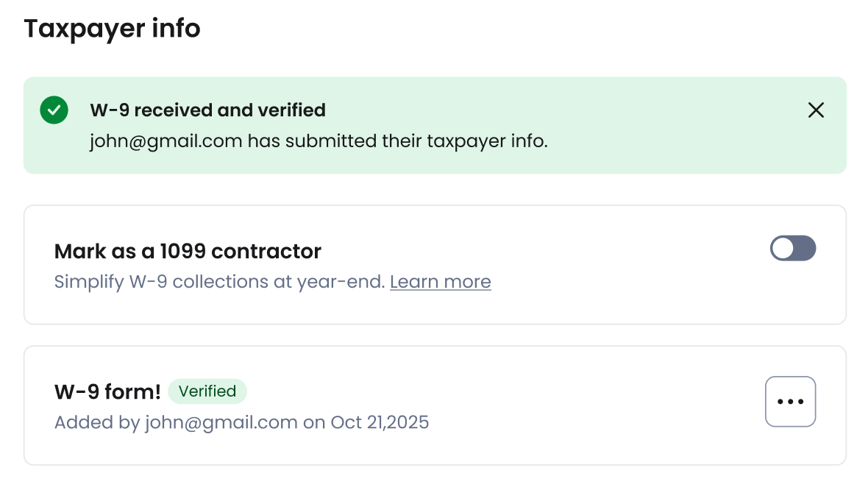Click the green success checkmark icon
Image resolution: width=868 pixels, height=479 pixels.
pyautogui.click(x=54, y=110)
